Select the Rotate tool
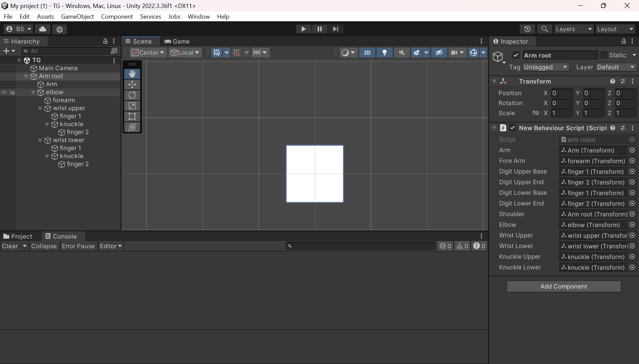 coord(132,95)
